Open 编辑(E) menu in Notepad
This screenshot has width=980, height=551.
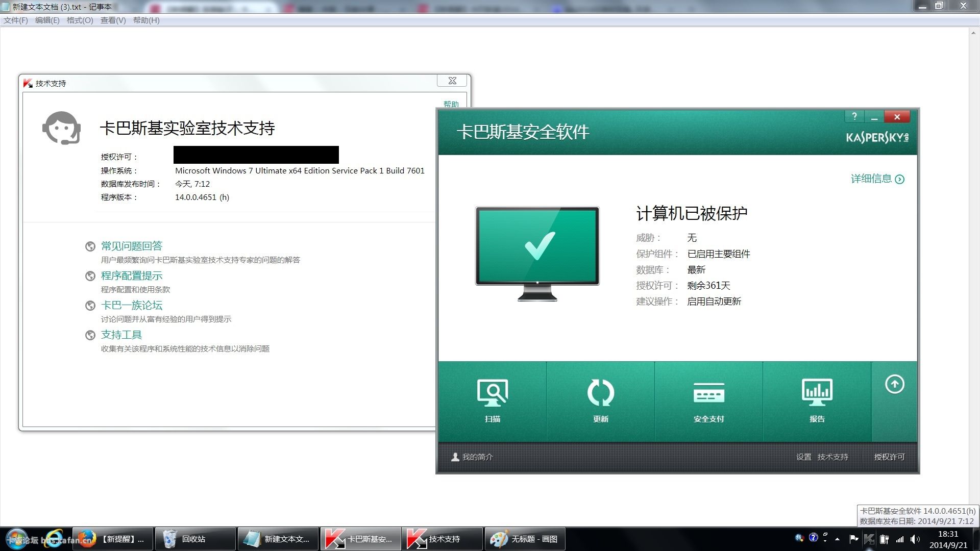[47, 20]
